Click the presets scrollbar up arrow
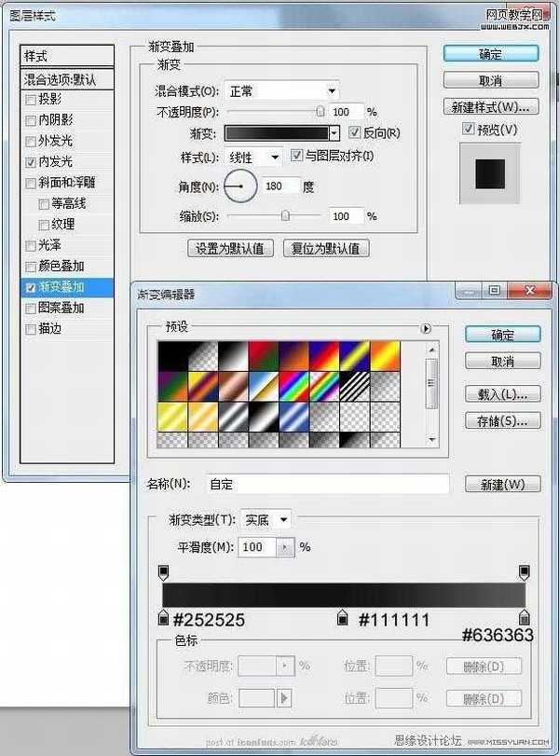 click(x=431, y=349)
